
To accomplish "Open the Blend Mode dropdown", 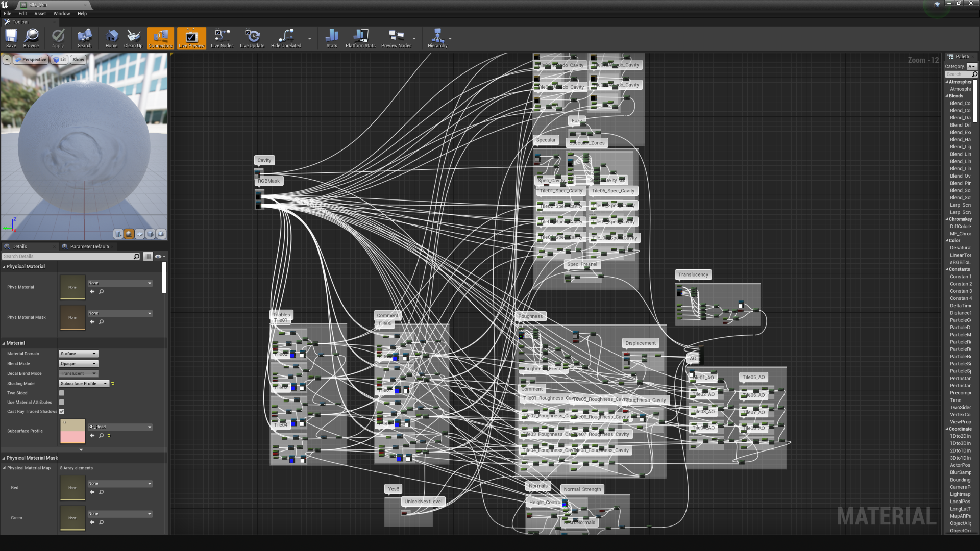I will [x=78, y=364].
